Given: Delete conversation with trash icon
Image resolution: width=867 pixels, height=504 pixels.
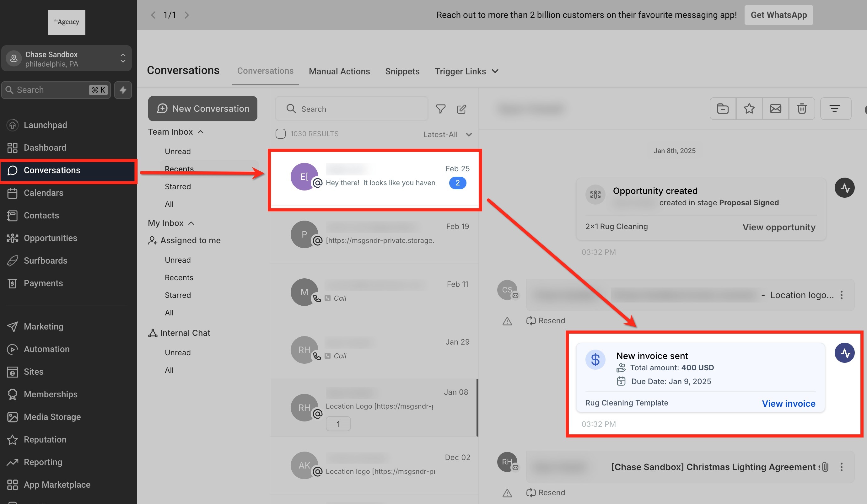Looking at the screenshot, I should 802,109.
